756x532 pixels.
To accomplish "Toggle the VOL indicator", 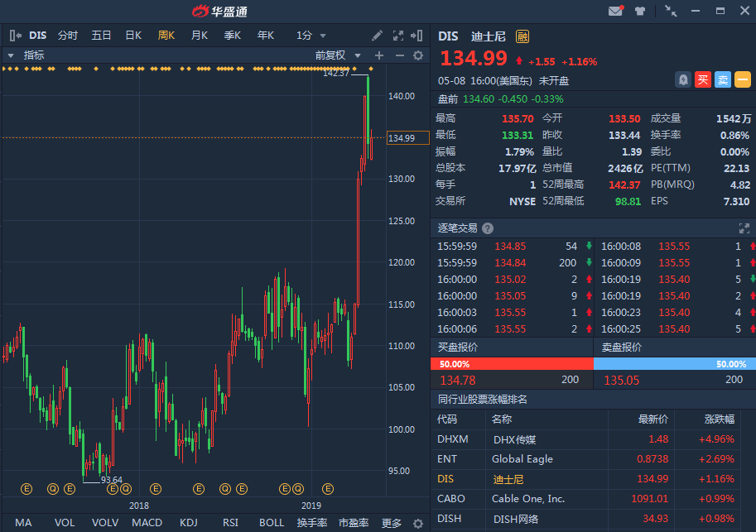I will click(x=65, y=523).
